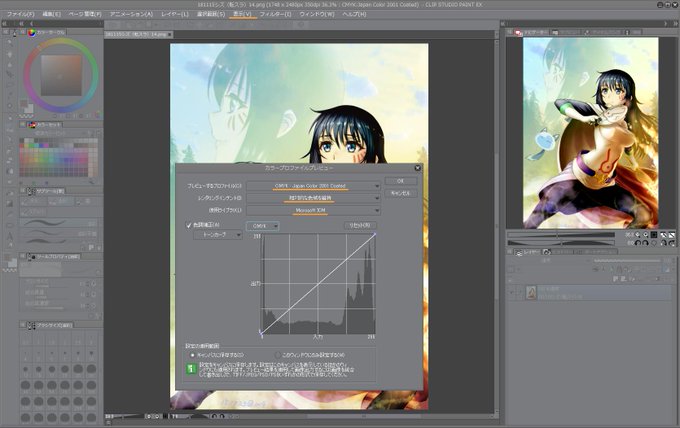Screen dimensions: 680x428
Task: Click the Navigator panel tab icon
Action: pyautogui.click(x=518, y=33)
